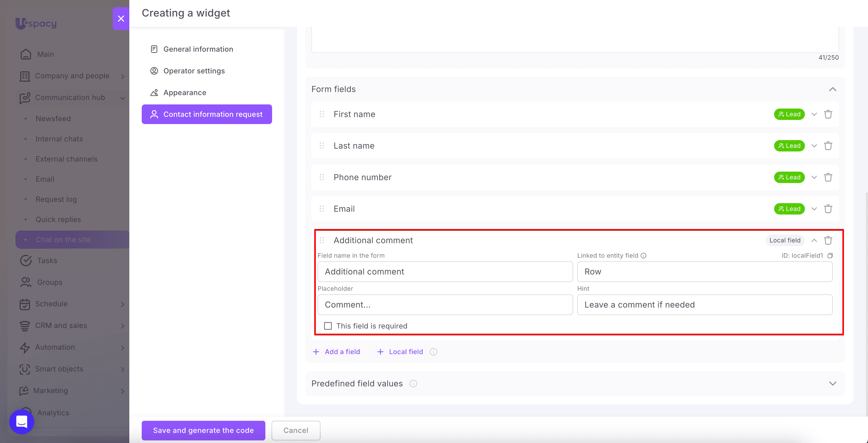The image size is (868, 443).
Task: Expand CRM and sales menu
Action: pos(123,326)
